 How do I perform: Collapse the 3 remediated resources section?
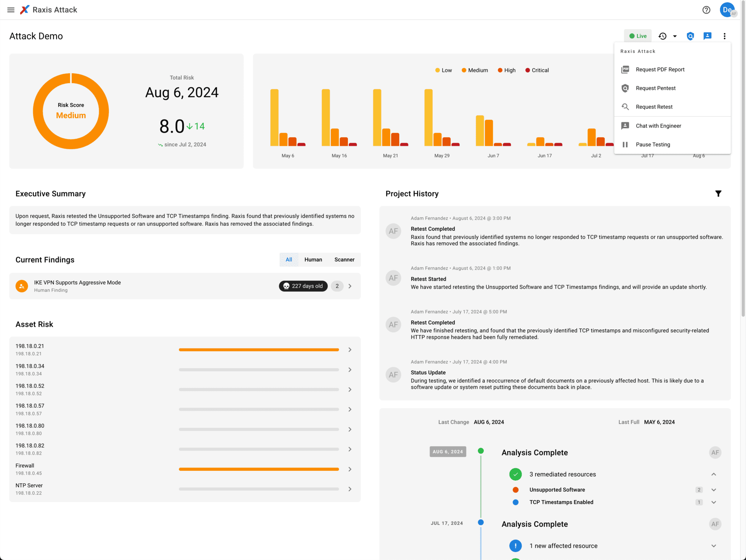coord(714,474)
